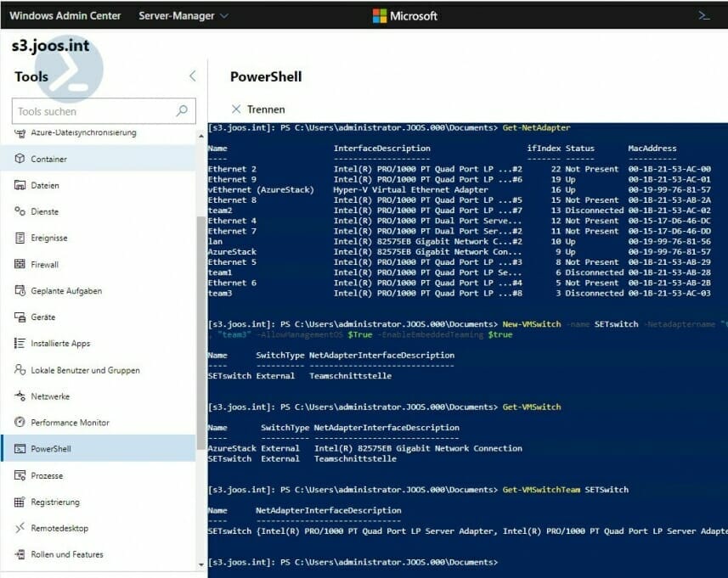Click the Get-VMSwitchTeam command text

541,490
